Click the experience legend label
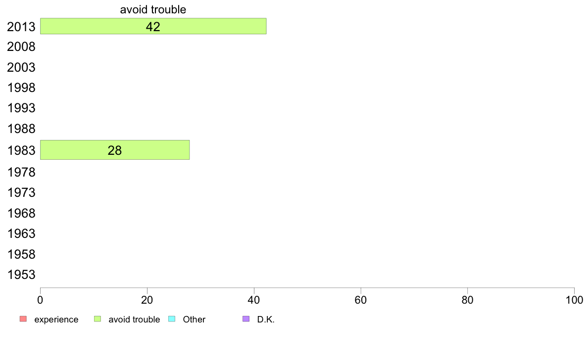This screenshot has width=588, height=364. click(x=56, y=319)
